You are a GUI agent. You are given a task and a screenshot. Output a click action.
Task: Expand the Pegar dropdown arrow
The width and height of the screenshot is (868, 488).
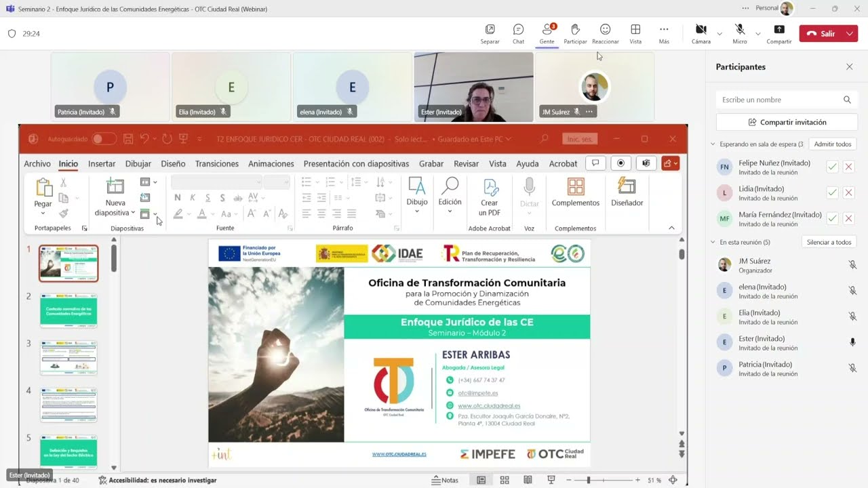tap(43, 213)
